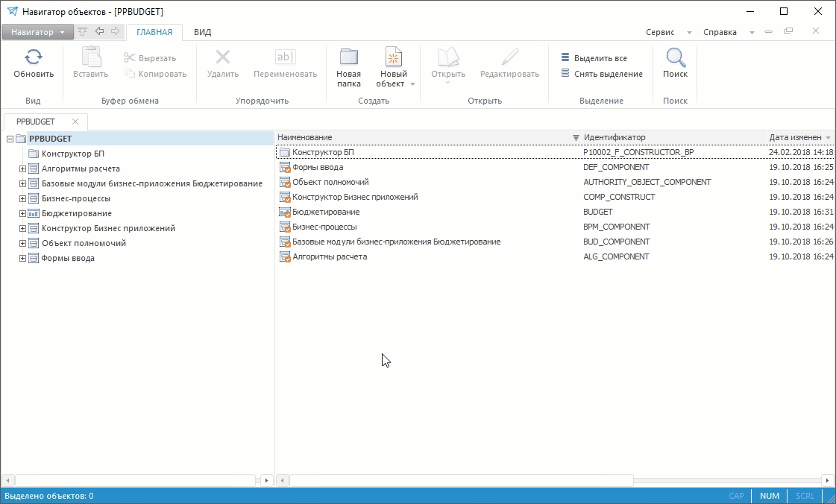The height and width of the screenshot is (504, 836).
Task: Open the Новый объект dropdown arrow
Action: [x=412, y=84]
